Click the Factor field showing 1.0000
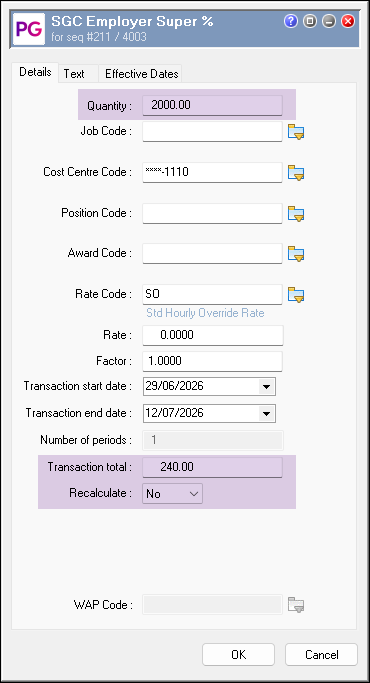The image size is (370, 683). pos(213,362)
